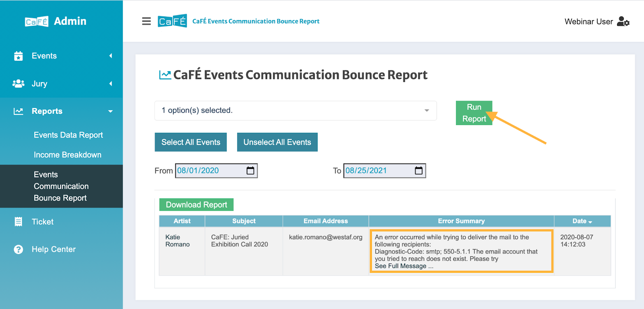The width and height of the screenshot is (644, 309).
Task: Click the Subject column header
Action: pos(244,221)
